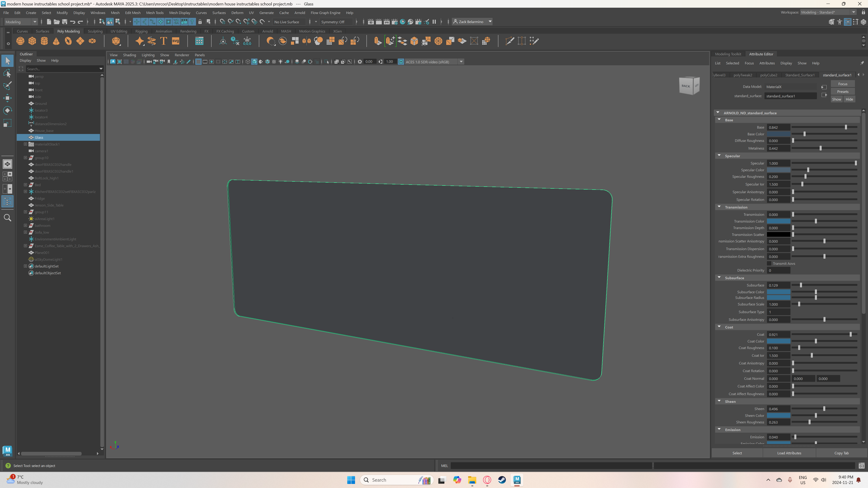Screen dimensions: 868x488
Task: Click the Transmission Color swatch
Action: [x=778, y=221]
